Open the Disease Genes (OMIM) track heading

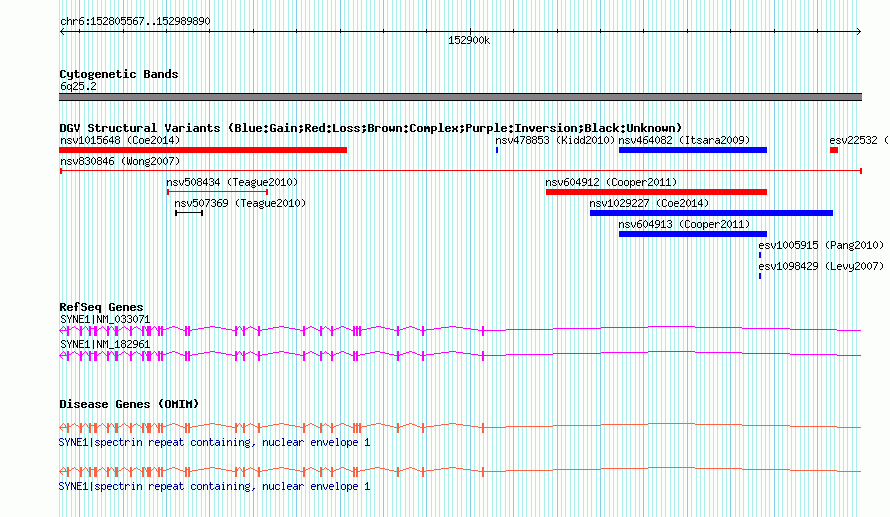129,404
